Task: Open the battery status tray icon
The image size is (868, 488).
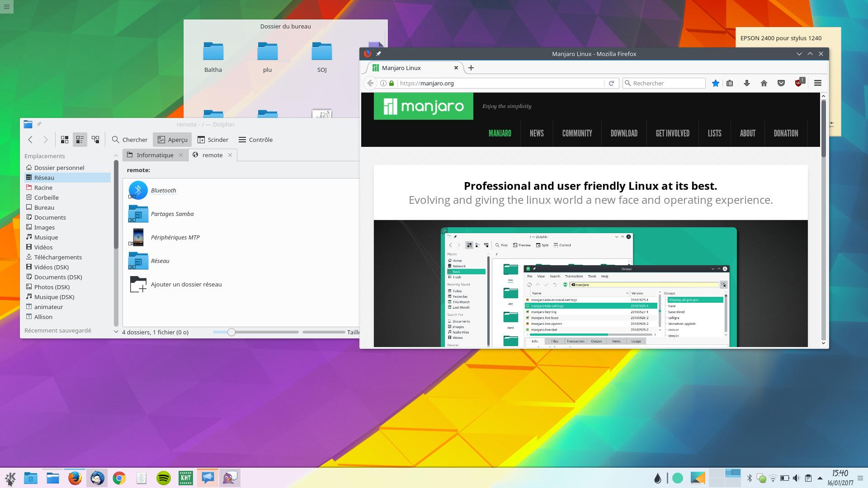Action: coord(785,478)
